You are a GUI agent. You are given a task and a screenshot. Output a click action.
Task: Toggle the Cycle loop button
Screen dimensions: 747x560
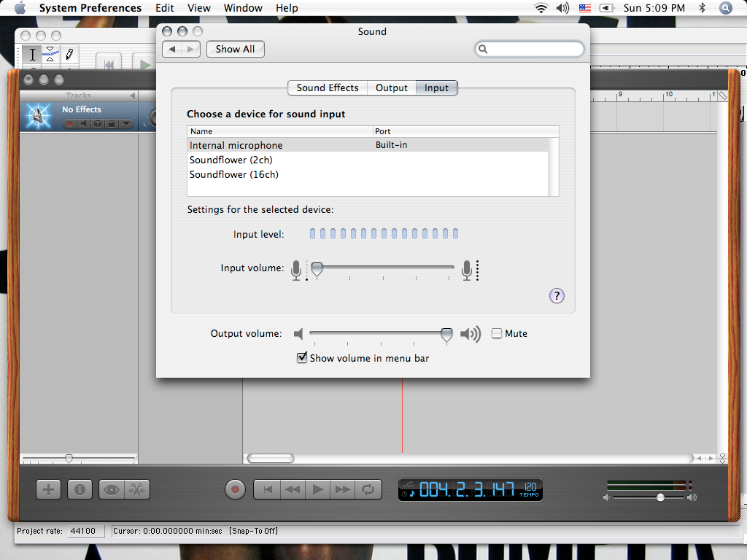(368, 489)
